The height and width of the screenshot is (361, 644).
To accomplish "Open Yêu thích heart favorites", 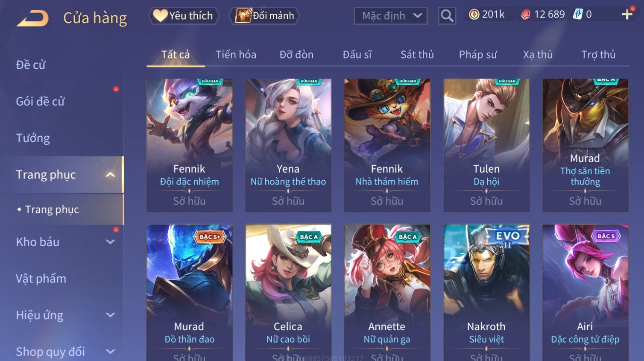I will point(184,16).
